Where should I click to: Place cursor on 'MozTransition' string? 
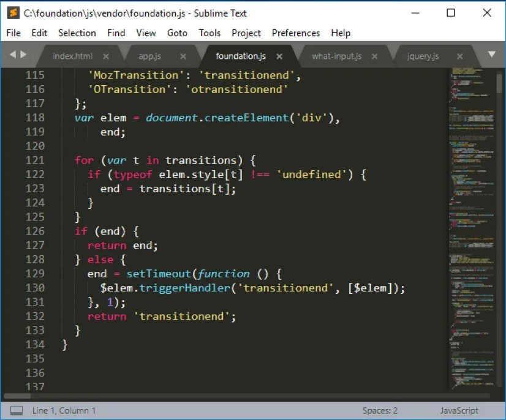pyautogui.click(x=136, y=75)
